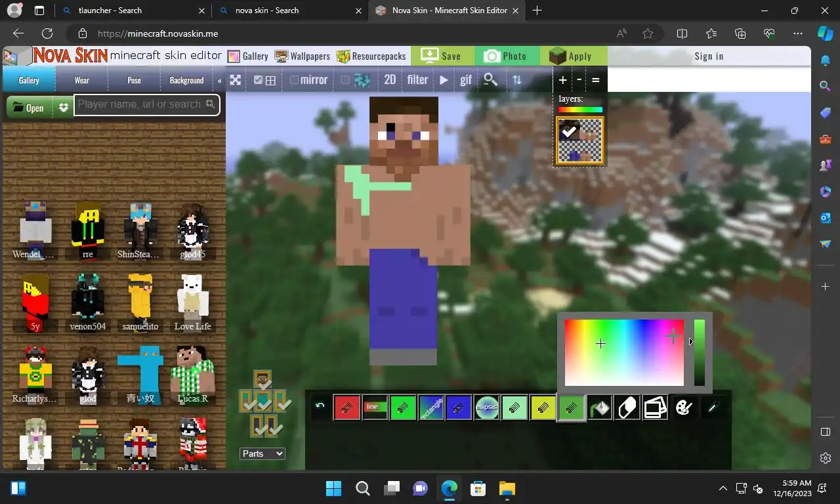840x504 pixels.
Task: Open File Explorer from taskbar
Action: pyautogui.click(x=507, y=488)
